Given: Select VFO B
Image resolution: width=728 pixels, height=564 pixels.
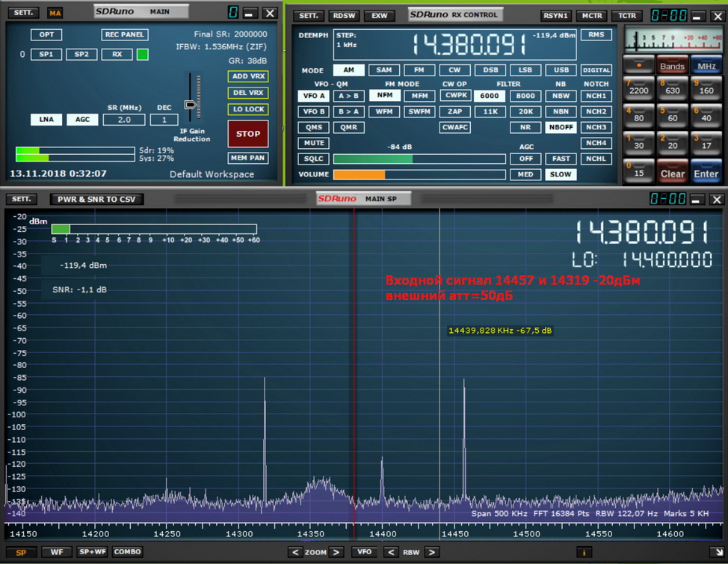Looking at the screenshot, I should point(314,111).
